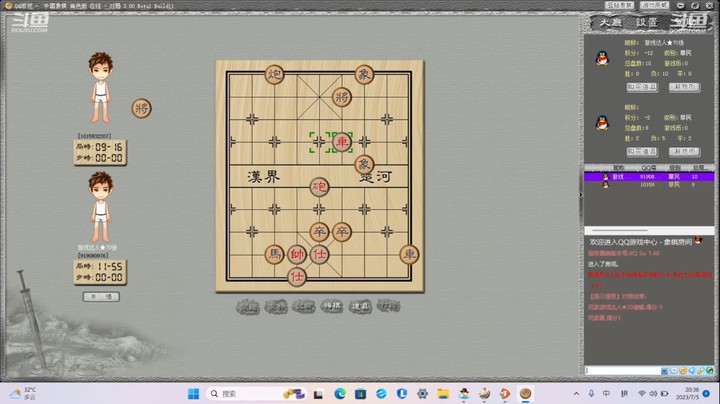The width and height of the screenshot is (720, 404).
Task: Open the Windows Start menu
Action: [193, 393]
